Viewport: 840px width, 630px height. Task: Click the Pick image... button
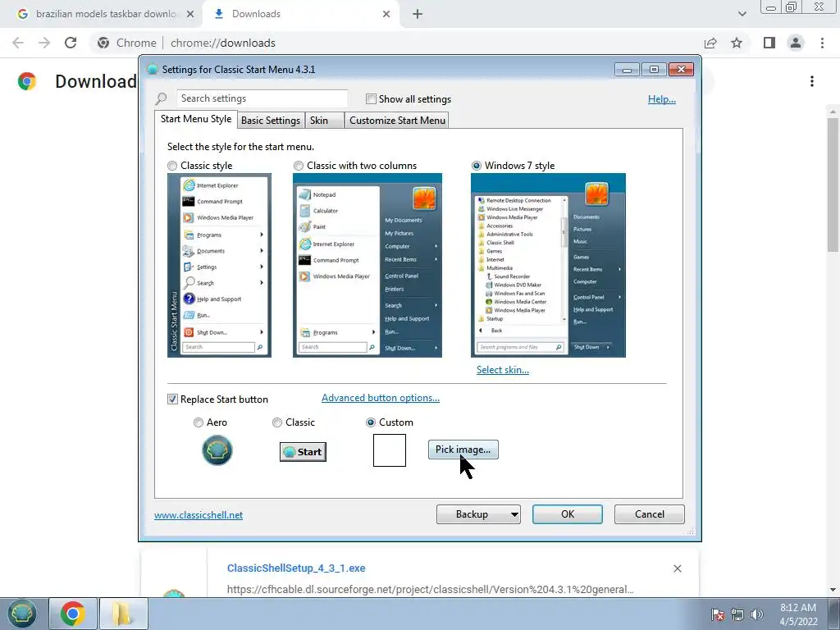pyautogui.click(x=463, y=450)
